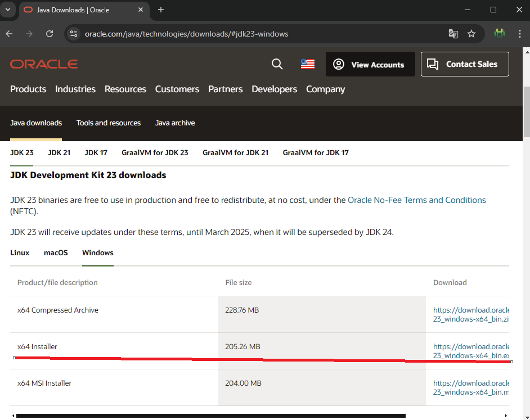
Task: Click the x64 MSI Installer description text
Action: click(44, 383)
